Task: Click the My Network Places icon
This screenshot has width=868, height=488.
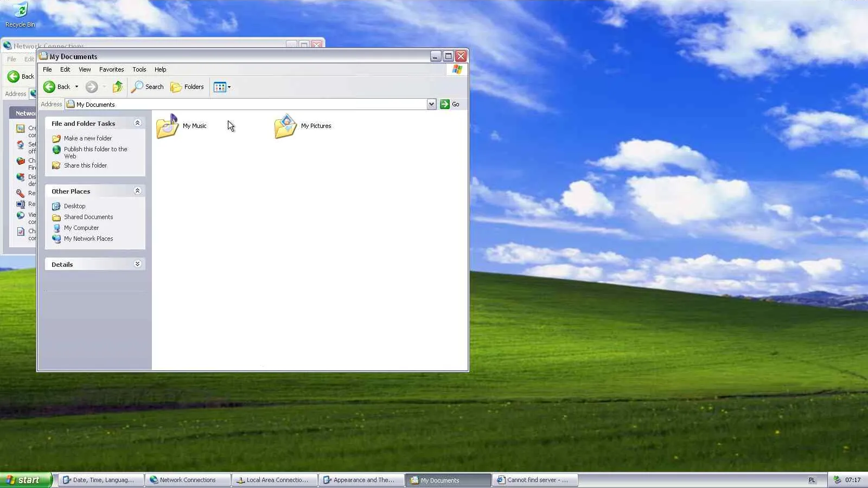Action: 56,239
